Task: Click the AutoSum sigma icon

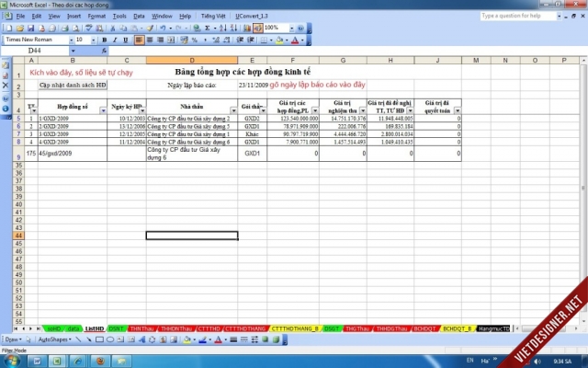Action: click(x=209, y=29)
